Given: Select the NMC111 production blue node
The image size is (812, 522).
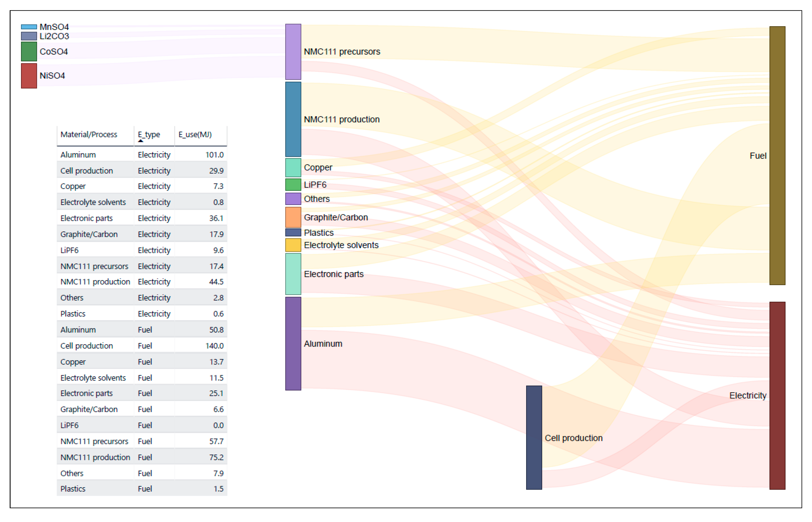Looking at the screenshot, I should tap(293, 119).
